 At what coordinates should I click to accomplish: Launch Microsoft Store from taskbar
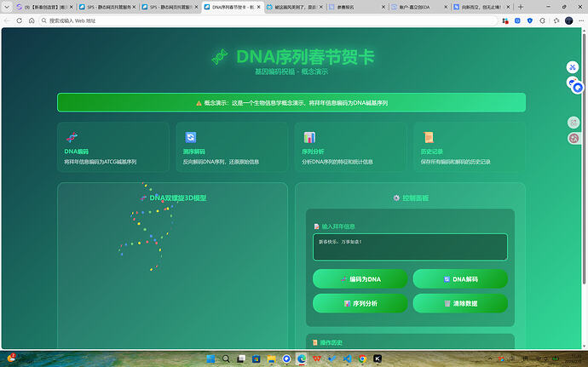point(257,358)
